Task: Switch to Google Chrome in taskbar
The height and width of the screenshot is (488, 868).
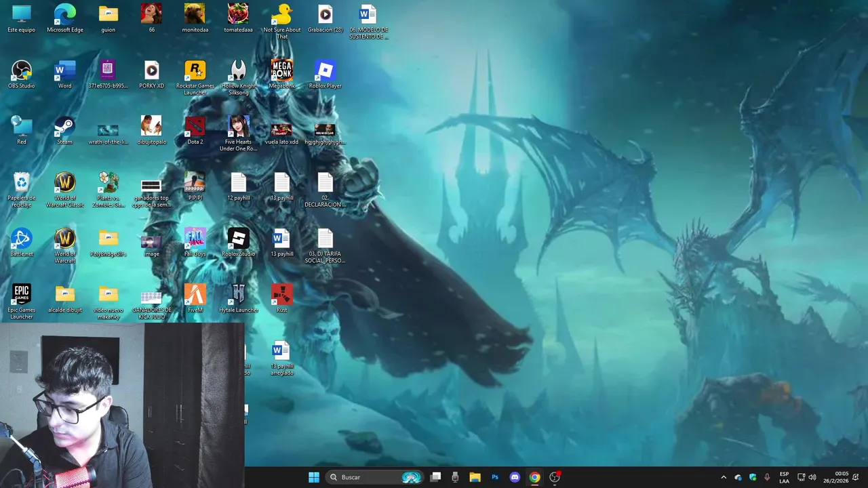Action: click(x=535, y=477)
